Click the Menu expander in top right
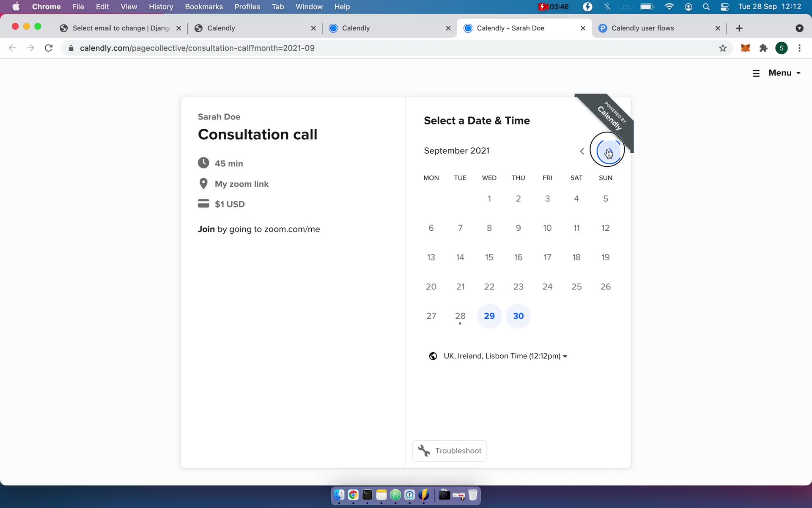This screenshot has width=812, height=508. [x=776, y=72]
